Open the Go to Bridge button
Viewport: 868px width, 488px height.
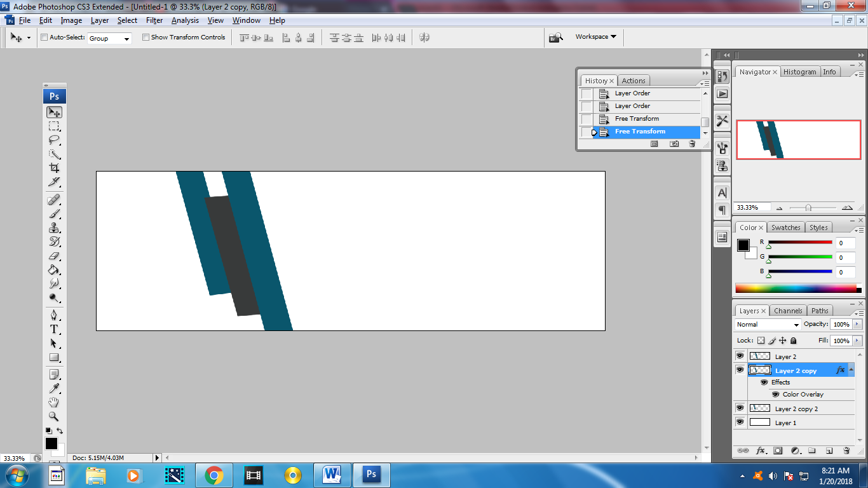556,37
